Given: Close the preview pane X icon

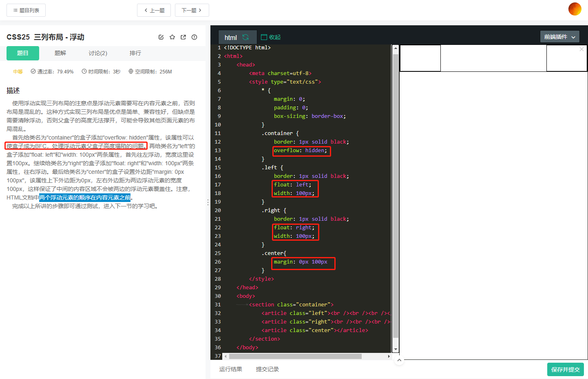Looking at the screenshot, I should click(x=582, y=49).
